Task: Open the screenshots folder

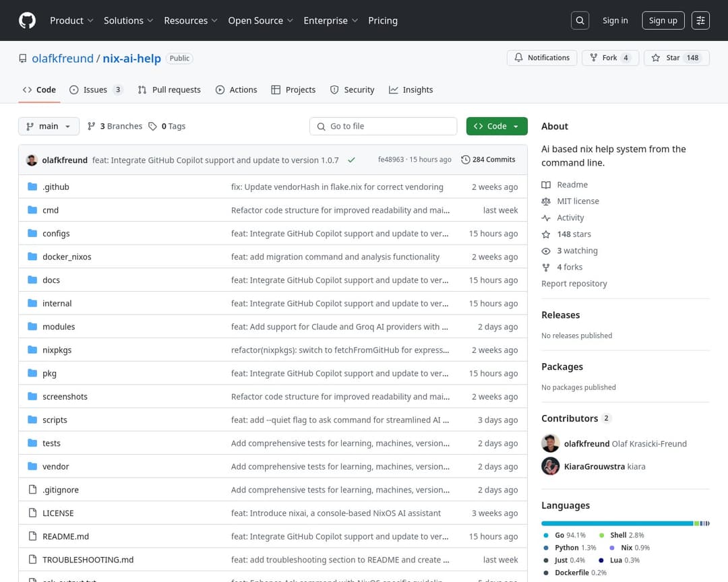Action: click(x=65, y=396)
